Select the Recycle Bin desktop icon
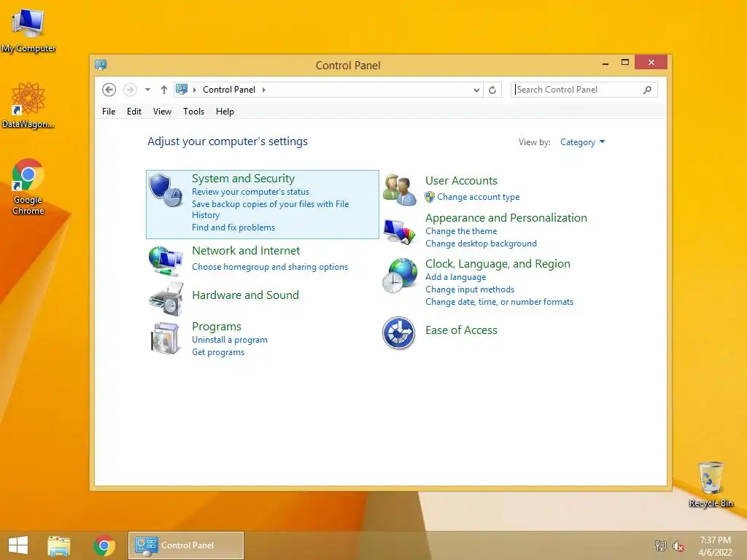This screenshot has width=747, height=560. click(x=711, y=484)
